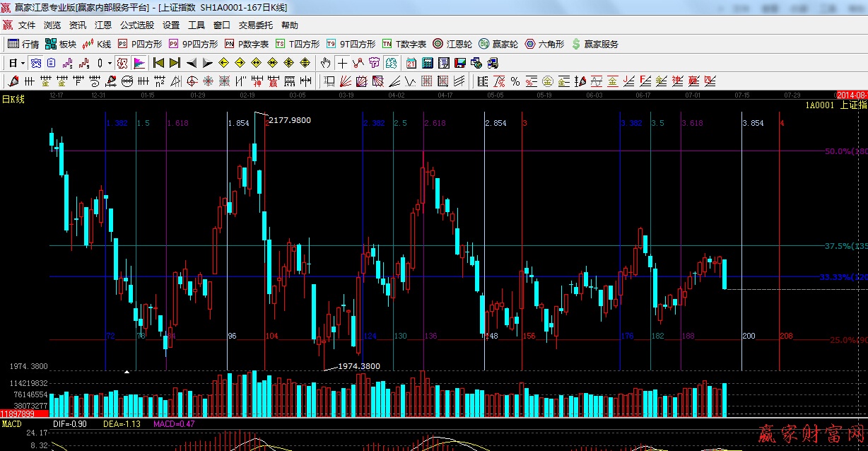868x451 pixels.
Task: Open the 江恩轮 Gann wheel tool
Action: coord(454,44)
